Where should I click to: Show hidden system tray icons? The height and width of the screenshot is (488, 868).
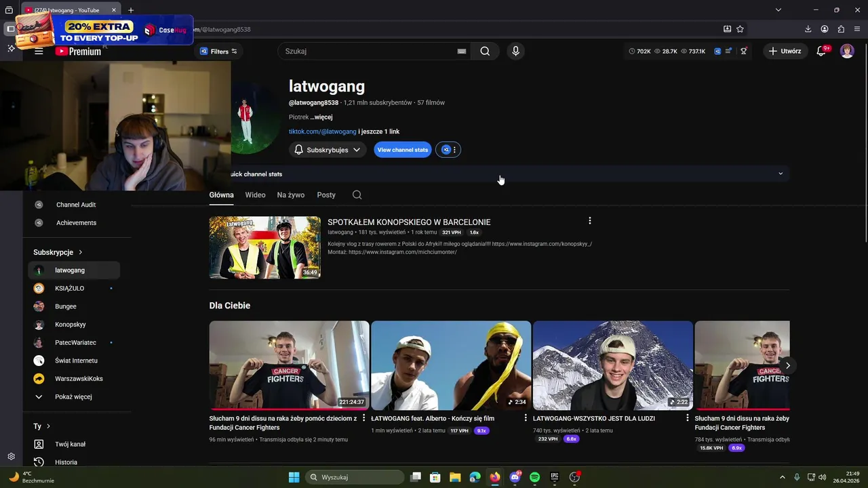coord(782,477)
